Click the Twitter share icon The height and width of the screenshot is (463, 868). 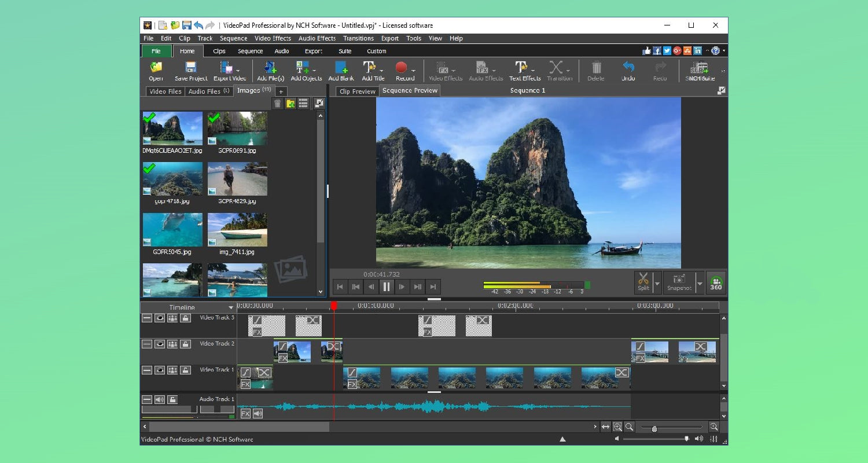pos(667,51)
